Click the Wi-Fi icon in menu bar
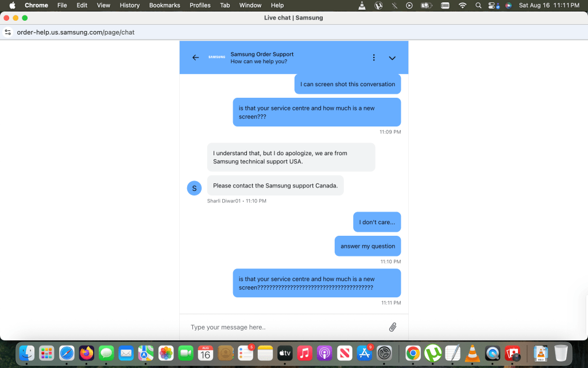Viewport: 588px width, 368px height. [462, 5]
